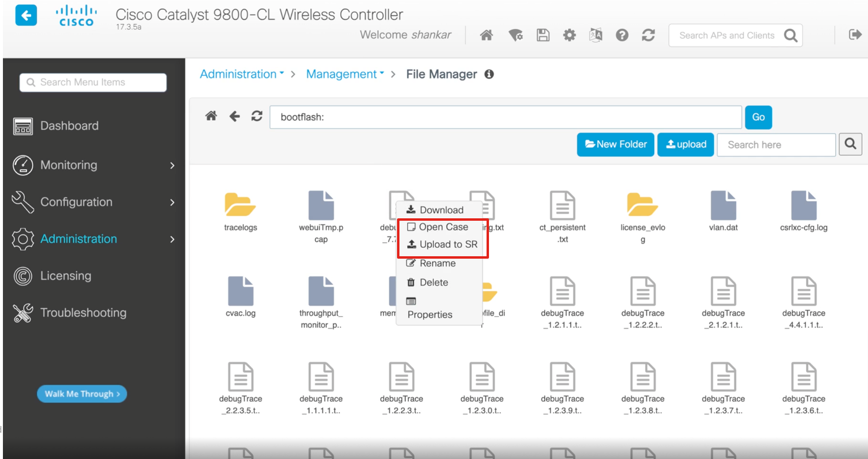Go to file manager home directory icon
Screen dimensions: 868x459
[x=211, y=116]
